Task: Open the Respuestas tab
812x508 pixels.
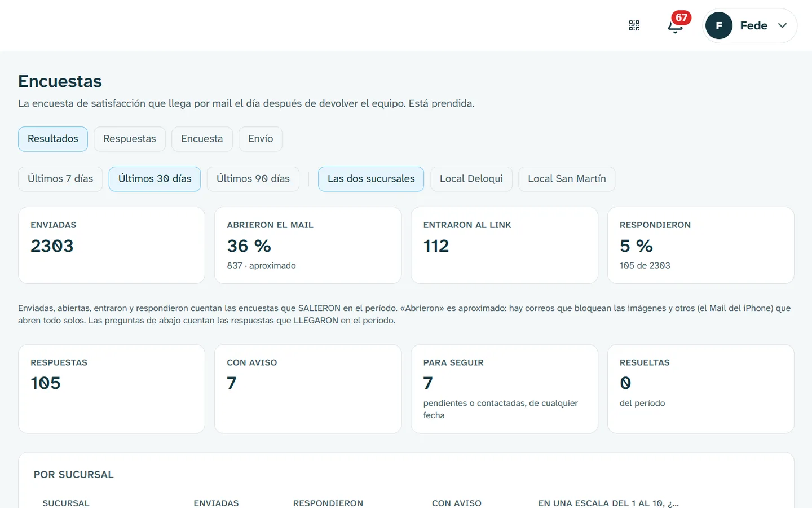Action: [x=130, y=139]
